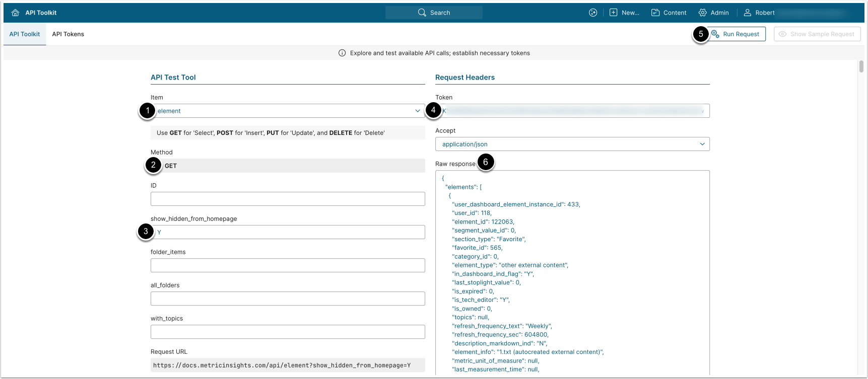Click into the ID input field
This screenshot has width=868, height=379.
pos(287,199)
